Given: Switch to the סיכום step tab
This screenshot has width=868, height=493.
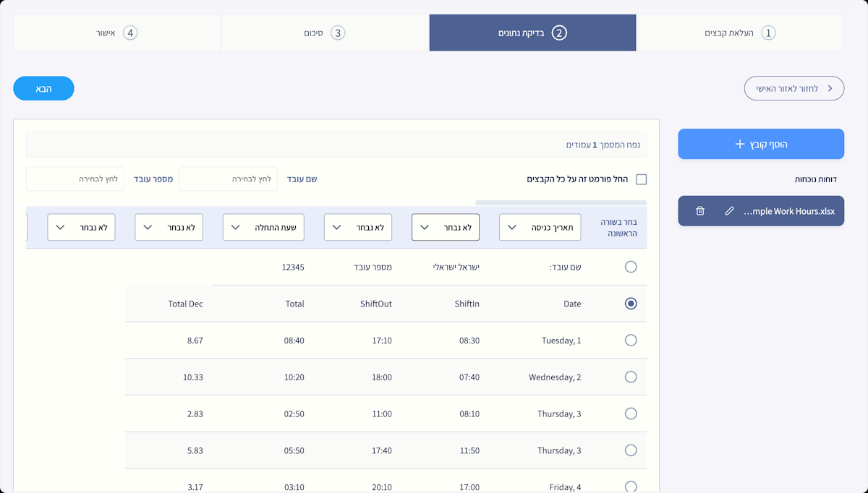Looking at the screenshot, I should tap(324, 33).
